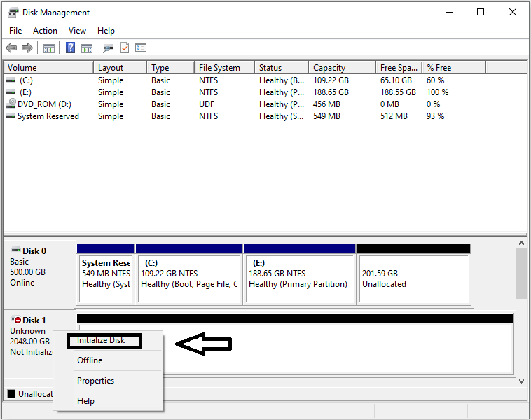The height and width of the screenshot is (420, 531).
Task: Sort by the Layout column header
Action: tap(120, 68)
